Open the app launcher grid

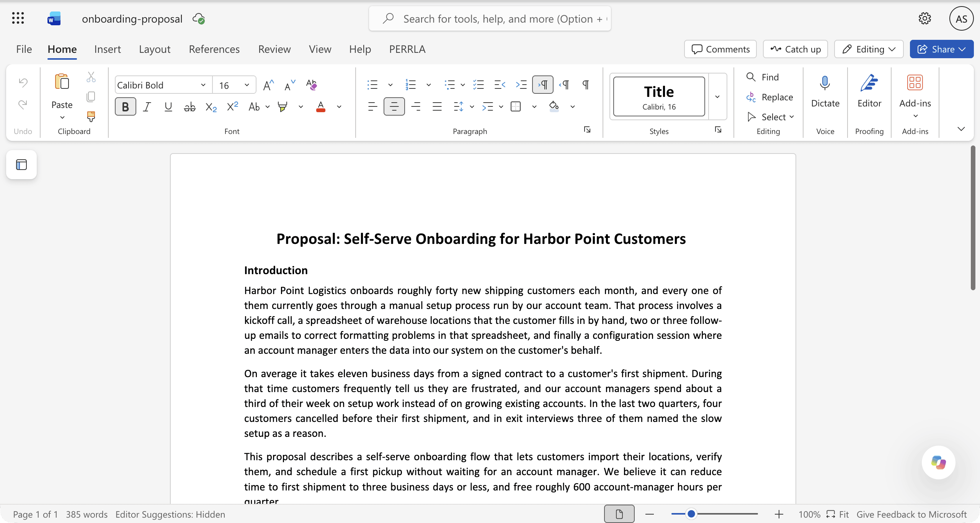(x=18, y=18)
